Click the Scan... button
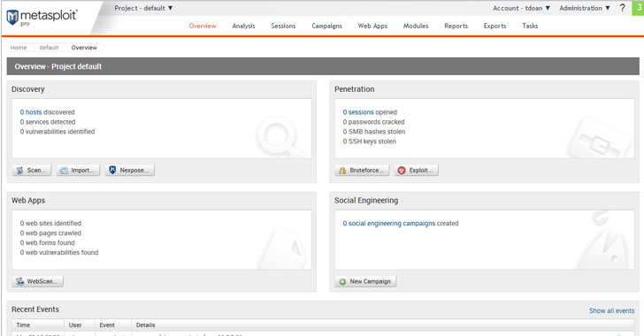 (x=32, y=170)
